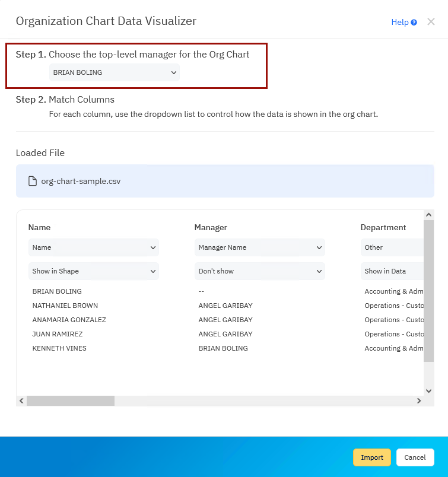Image resolution: width=448 pixels, height=477 pixels.
Task: Open the Manager Name dropdown
Action: click(259, 247)
